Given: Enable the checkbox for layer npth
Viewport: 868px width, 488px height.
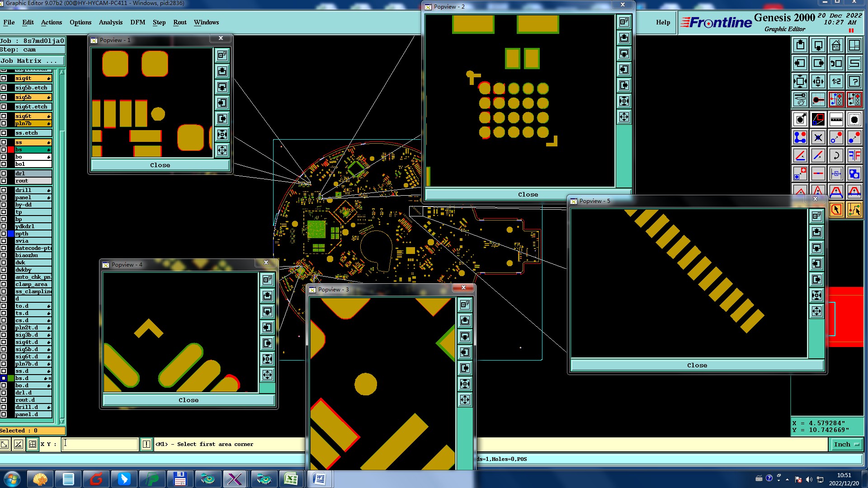Looking at the screenshot, I should click(4, 234).
